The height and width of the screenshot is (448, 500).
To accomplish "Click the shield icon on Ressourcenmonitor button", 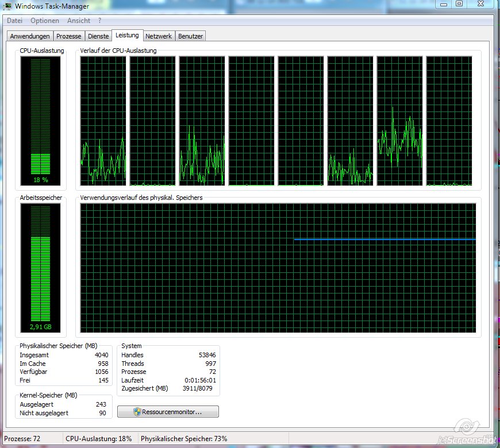I will tap(137, 412).
